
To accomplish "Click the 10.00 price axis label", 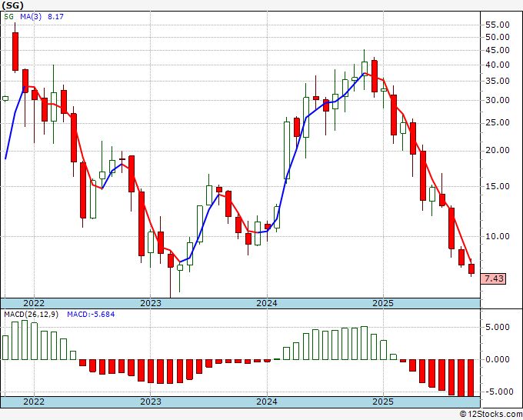I will click(x=498, y=236).
